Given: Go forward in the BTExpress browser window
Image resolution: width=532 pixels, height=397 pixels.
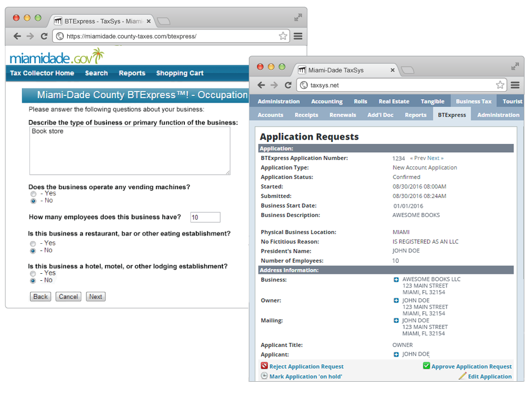Looking at the screenshot, I should click(30, 37).
